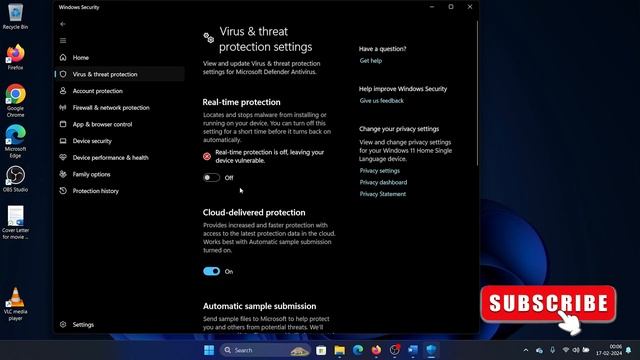
Task: Click the taskbar clock showing 17-02-2024
Action: tap(609, 350)
